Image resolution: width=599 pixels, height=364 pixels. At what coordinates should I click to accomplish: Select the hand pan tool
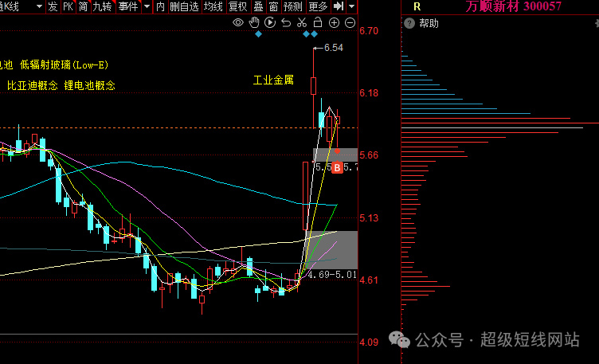tap(254, 22)
